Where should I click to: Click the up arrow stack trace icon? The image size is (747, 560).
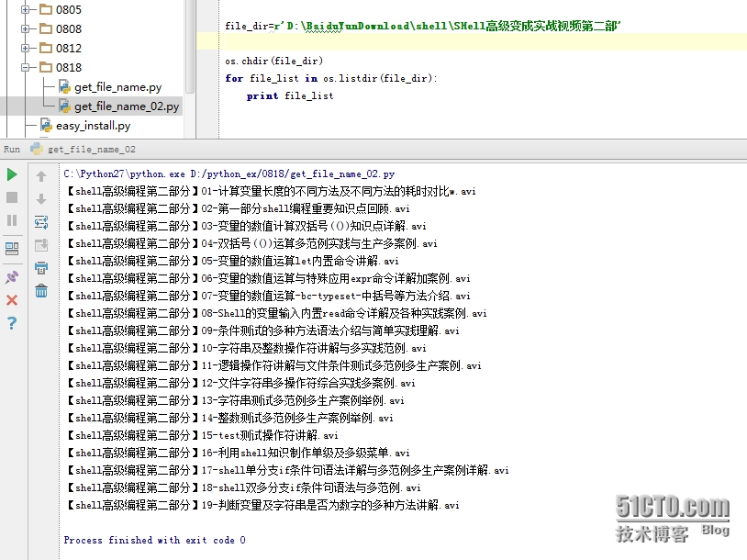(x=41, y=176)
